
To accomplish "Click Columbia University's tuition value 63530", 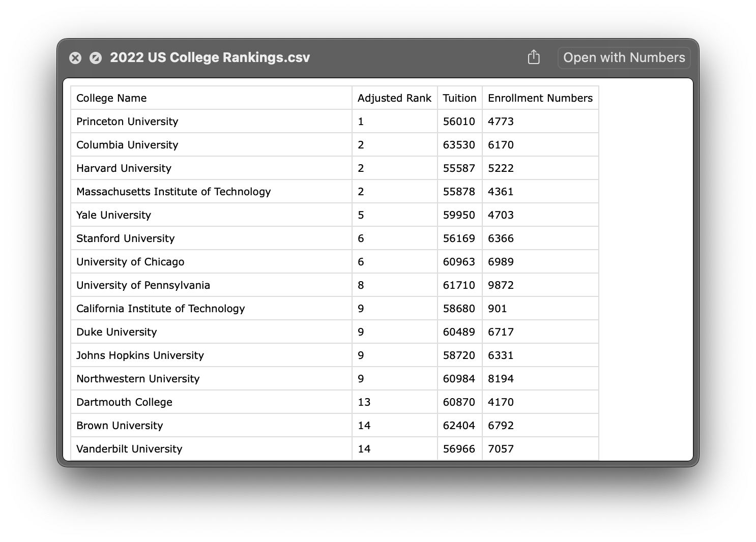I will pos(459,145).
